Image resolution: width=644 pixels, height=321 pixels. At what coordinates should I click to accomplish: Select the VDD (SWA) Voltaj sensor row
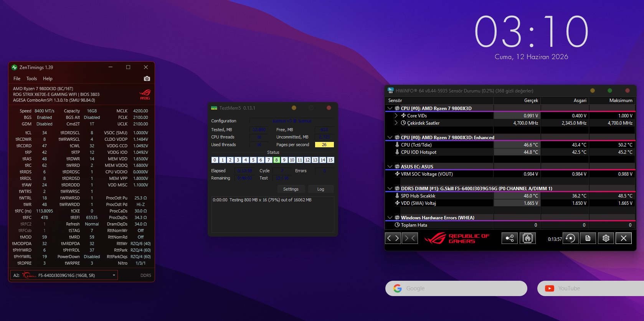tap(510, 203)
